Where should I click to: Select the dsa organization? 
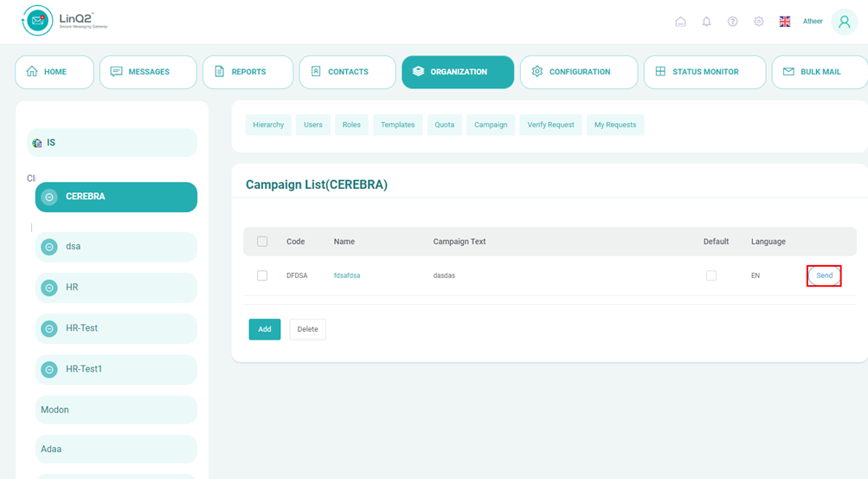pyautogui.click(x=116, y=247)
